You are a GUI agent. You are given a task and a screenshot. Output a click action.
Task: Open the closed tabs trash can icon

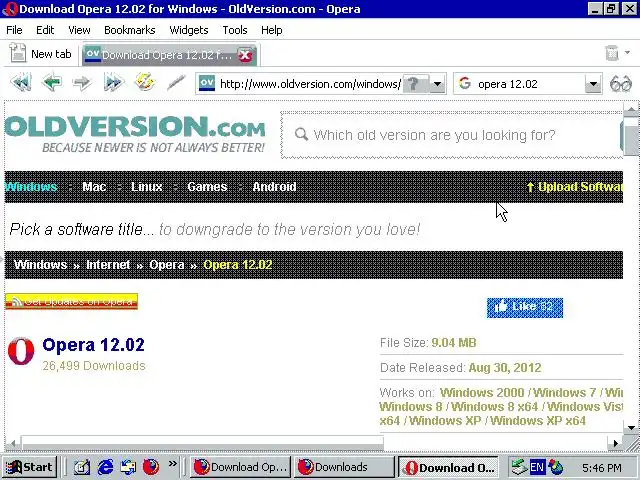click(611, 53)
